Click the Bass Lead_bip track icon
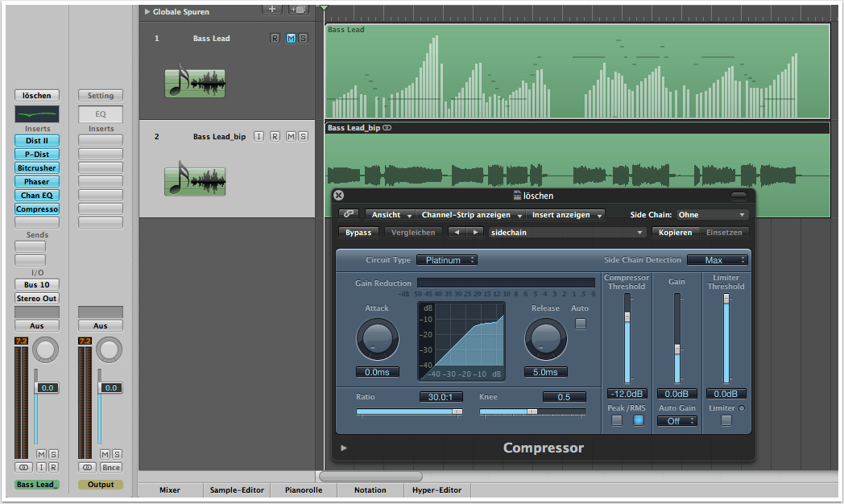 195,181
